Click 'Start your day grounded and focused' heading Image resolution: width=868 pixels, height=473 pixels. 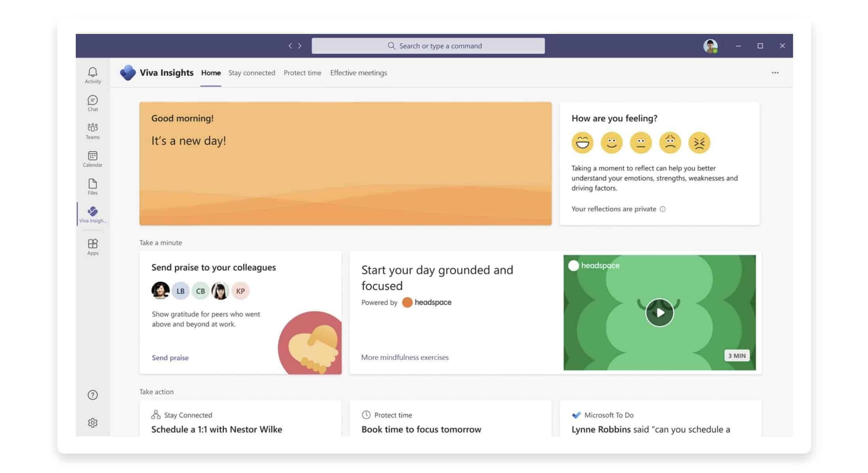[x=437, y=277]
